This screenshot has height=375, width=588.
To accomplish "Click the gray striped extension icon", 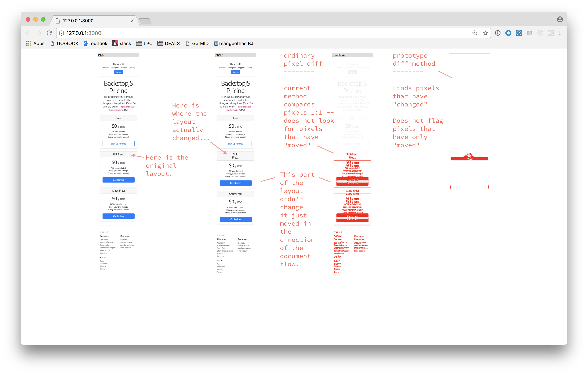I will click(x=529, y=33).
